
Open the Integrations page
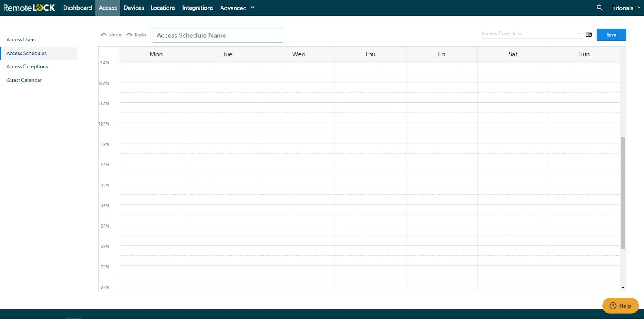(198, 8)
